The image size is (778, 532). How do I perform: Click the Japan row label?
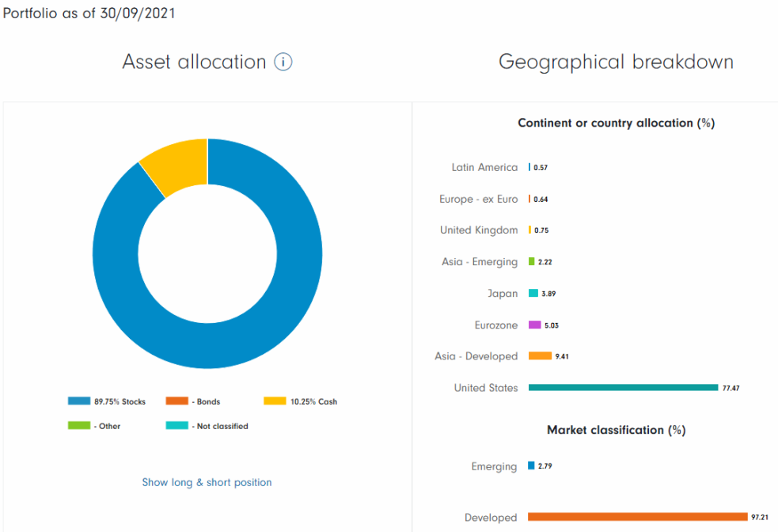(x=502, y=294)
